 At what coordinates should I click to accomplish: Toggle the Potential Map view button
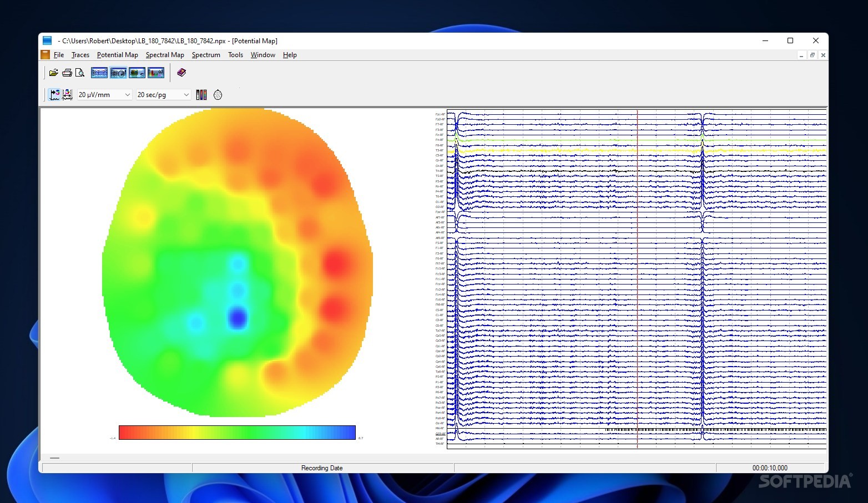point(118,73)
